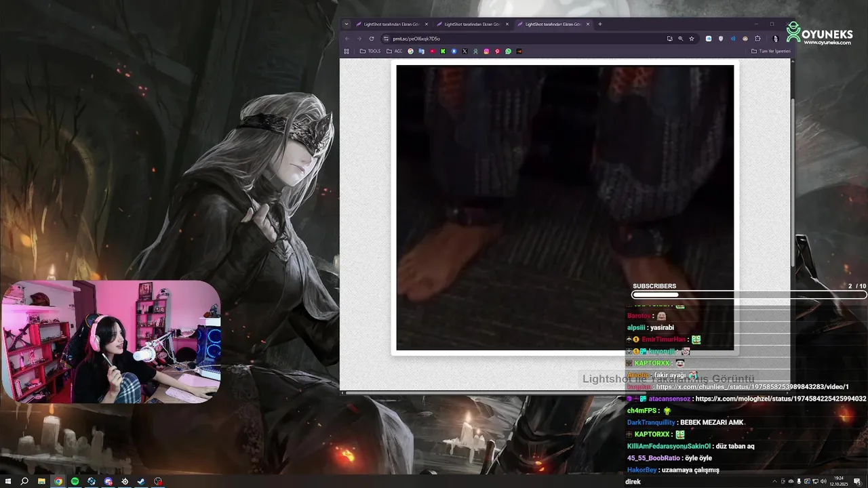Open the Windows notification center

click(858, 481)
